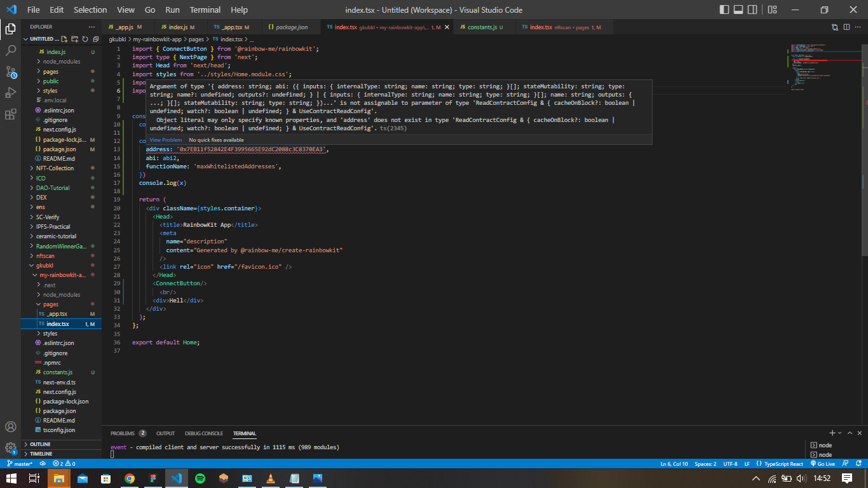Click Go Live in the status bar
The image size is (868, 488).
(x=823, y=464)
